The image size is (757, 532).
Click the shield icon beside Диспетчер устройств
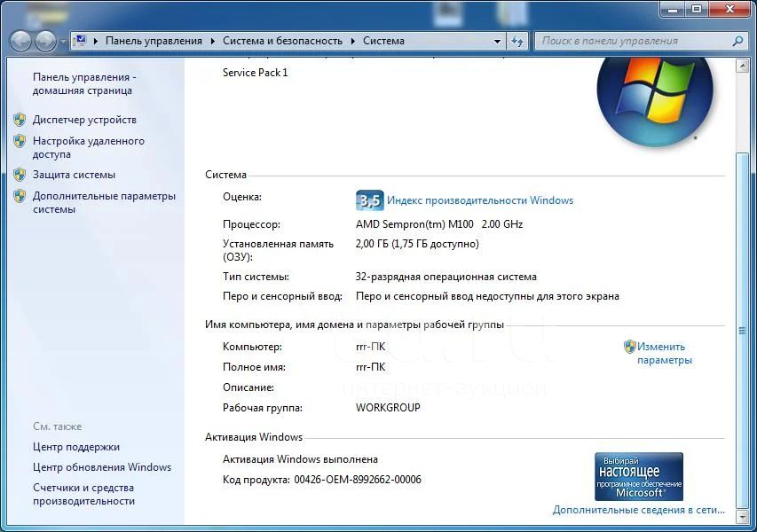[x=20, y=120]
